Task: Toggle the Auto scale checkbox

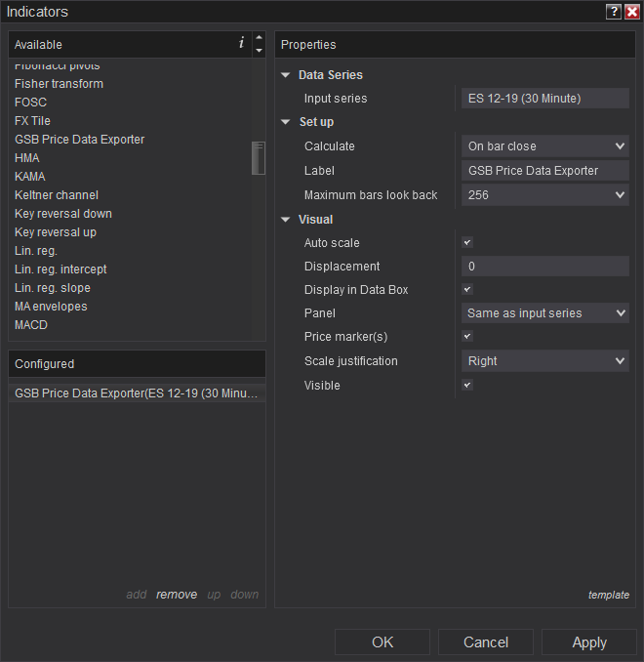Action: (467, 243)
